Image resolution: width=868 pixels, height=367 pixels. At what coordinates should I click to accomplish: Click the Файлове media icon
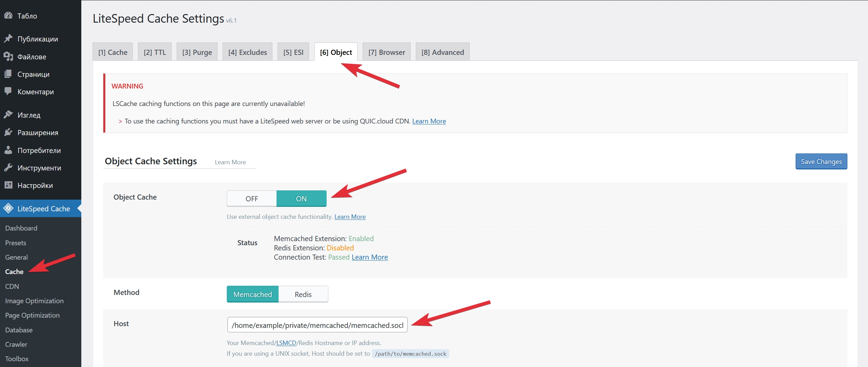[x=8, y=56]
